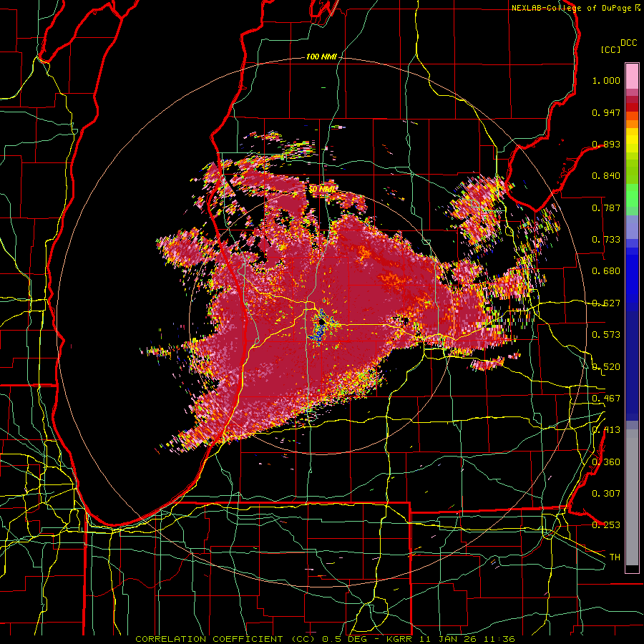Select the 0.893 value on the color scale
Image resolution: width=644 pixels, height=644 pixels.
[606, 144]
